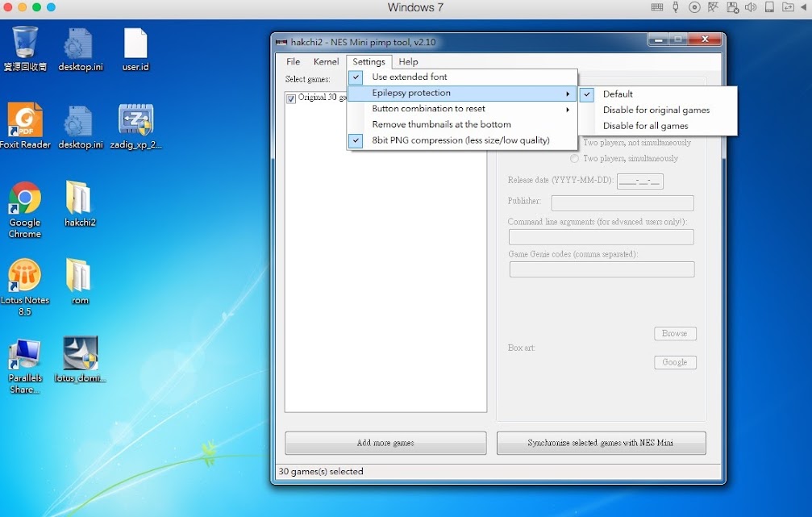Open the File menu
Screen dimensions: 812x517
tap(293, 61)
